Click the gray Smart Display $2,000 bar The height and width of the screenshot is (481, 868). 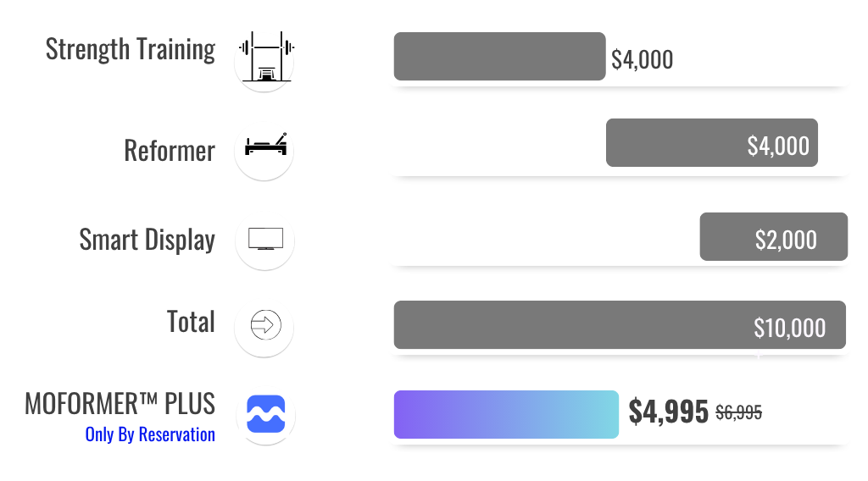773,236
